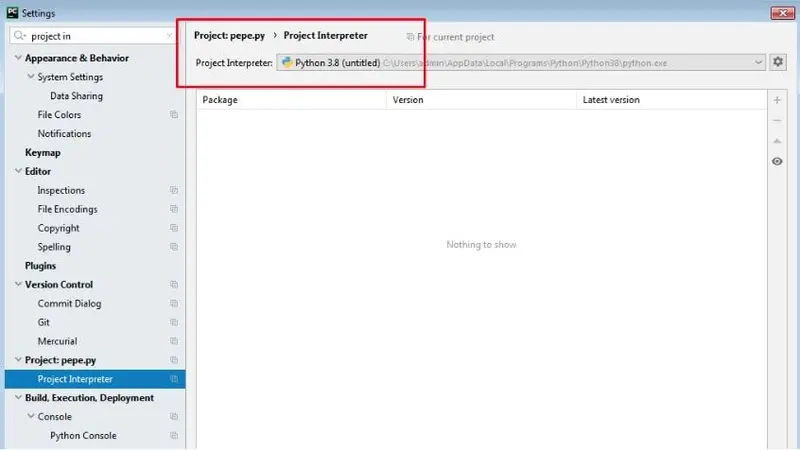Collapse the Editor section arrow

click(x=18, y=171)
